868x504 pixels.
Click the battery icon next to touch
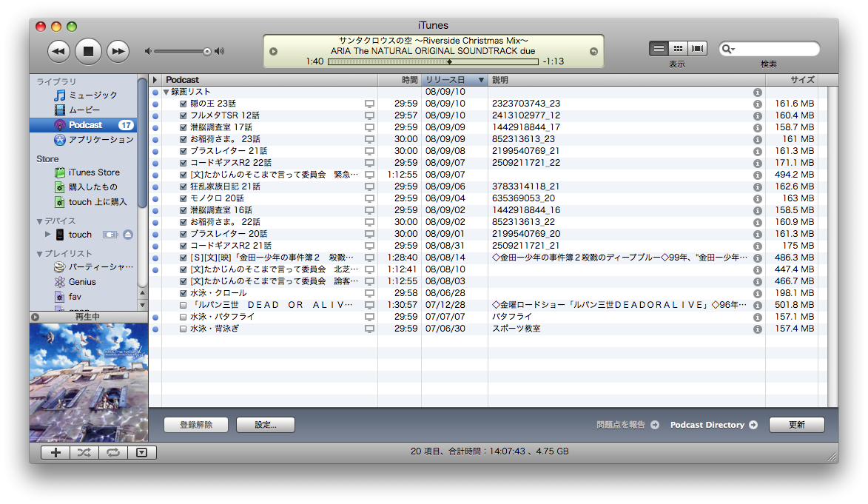click(110, 235)
